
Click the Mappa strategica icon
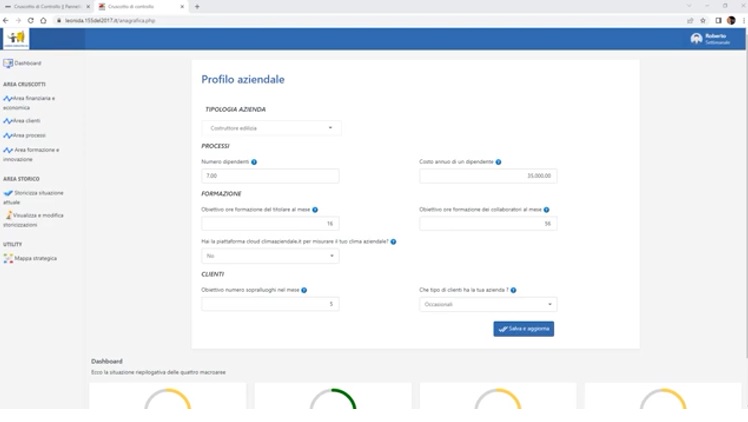pyautogui.click(x=8, y=258)
